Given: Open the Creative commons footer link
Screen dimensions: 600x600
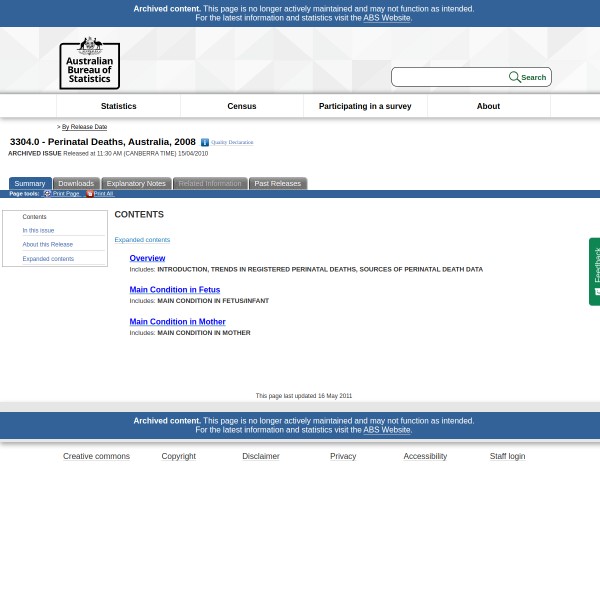Looking at the screenshot, I should [96, 456].
